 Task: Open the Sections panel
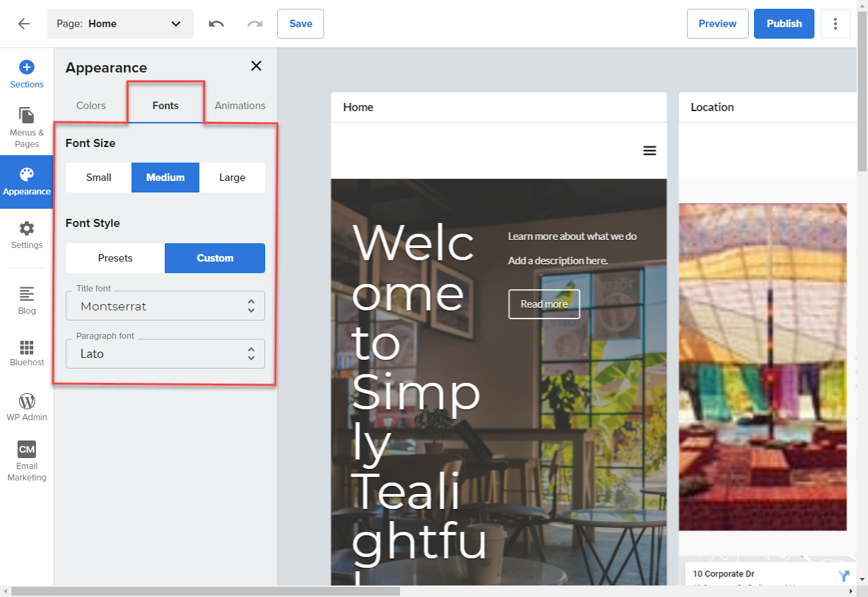point(26,75)
